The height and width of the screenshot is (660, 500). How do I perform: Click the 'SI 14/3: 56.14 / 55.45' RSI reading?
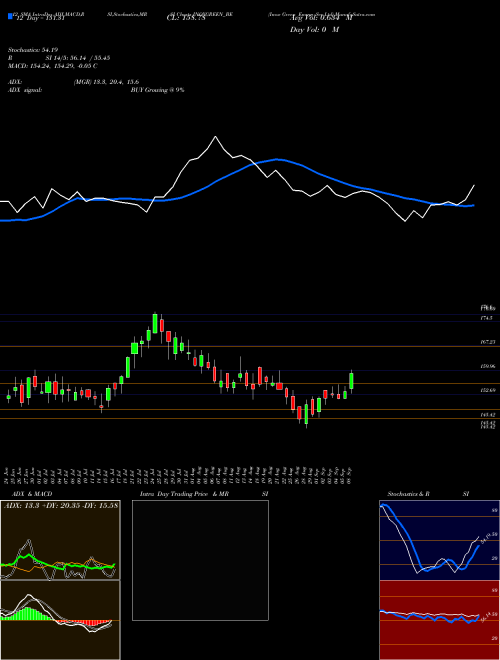tap(78, 58)
